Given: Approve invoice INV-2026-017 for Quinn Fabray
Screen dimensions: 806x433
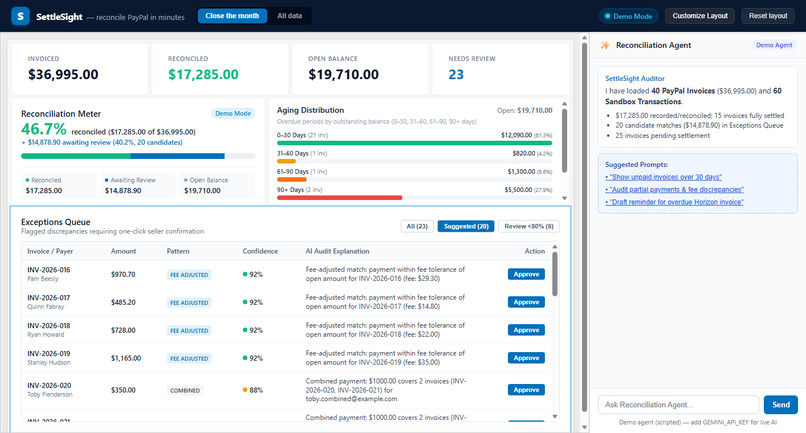Looking at the screenshot, I should tap(526, 302).
